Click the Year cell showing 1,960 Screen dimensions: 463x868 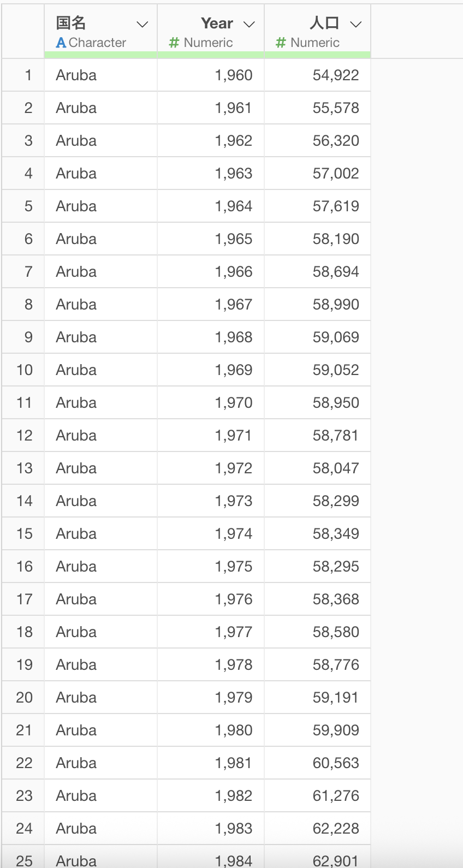point(234,75)
